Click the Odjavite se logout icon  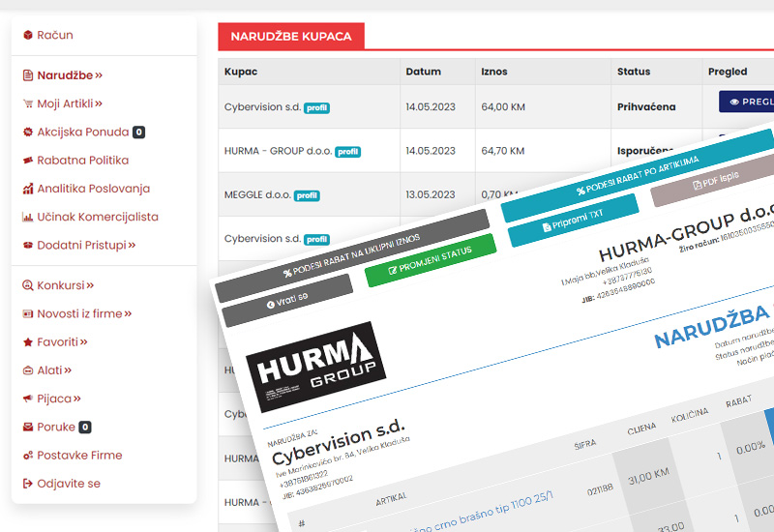[x=28, y=484]
